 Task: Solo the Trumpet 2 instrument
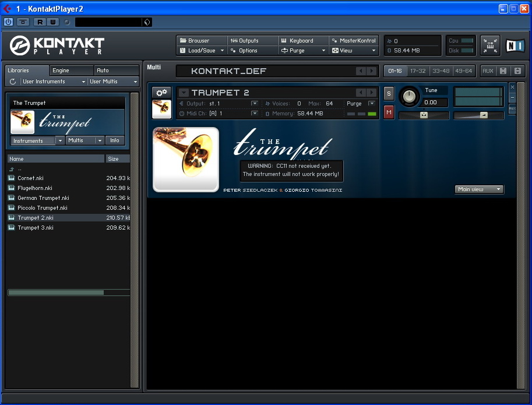pos(389,94)
